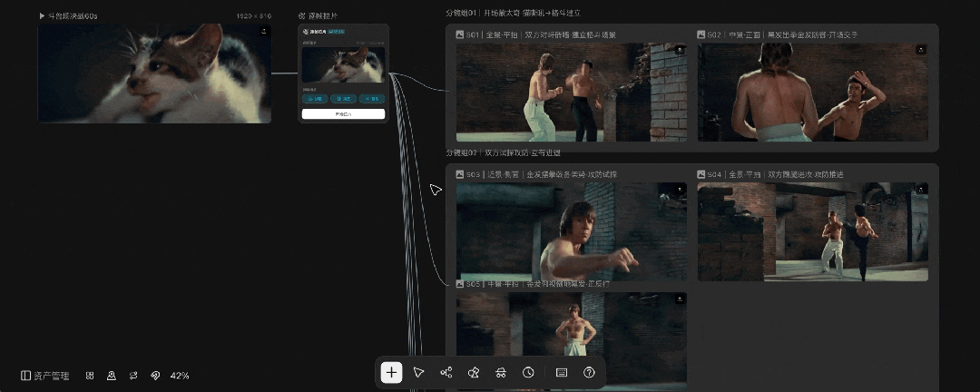Click the 逐帧拉片 node title label
This screenshot has width=980, height=392.
click(x=323, y=15)
